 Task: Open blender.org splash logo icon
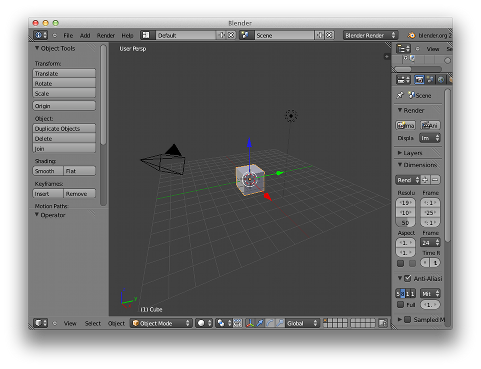click(412, 35)
